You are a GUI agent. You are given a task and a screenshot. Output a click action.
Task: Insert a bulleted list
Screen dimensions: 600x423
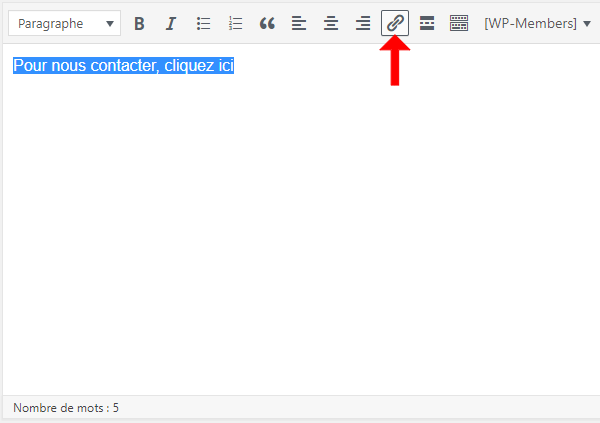point(203,23)
